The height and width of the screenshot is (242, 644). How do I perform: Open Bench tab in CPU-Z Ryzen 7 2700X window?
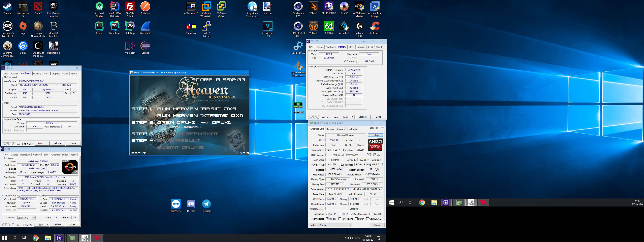click(x=65, y=155)
